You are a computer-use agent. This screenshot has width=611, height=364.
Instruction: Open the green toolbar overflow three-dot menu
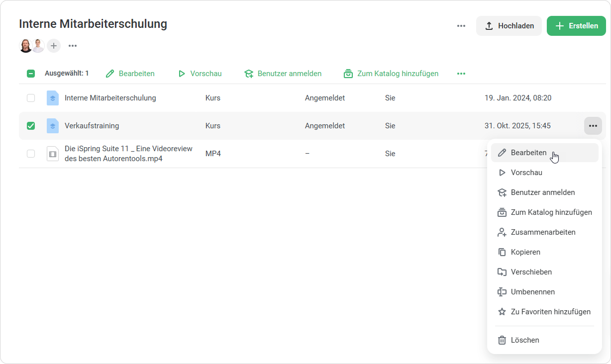pos(461,74)
